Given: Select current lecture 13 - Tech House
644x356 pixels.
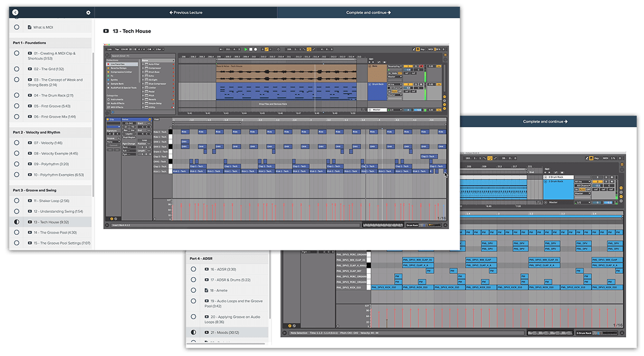Looking at the screenshot, I should click(x=51, y=222).
